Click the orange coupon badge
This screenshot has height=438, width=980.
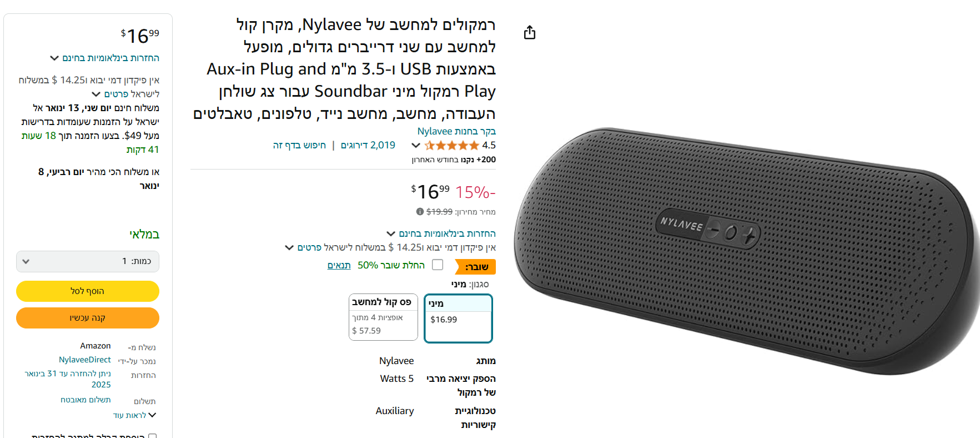click(x=475, y=267)
